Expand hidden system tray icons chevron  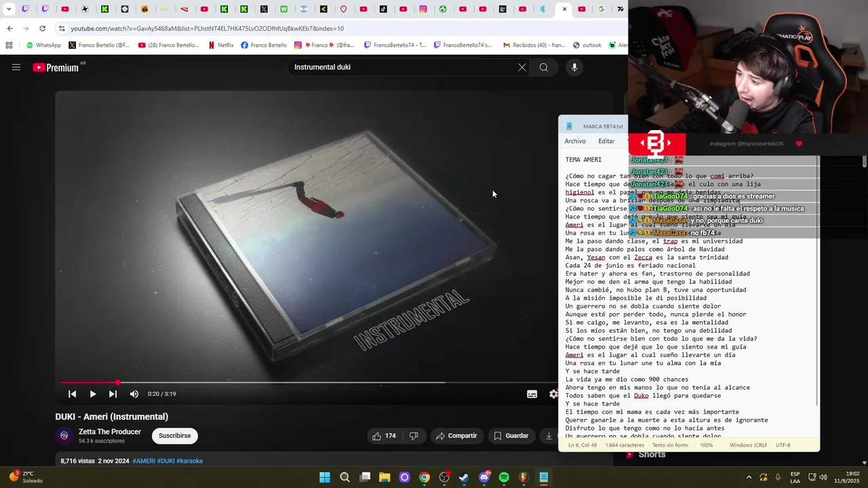(749, 477)
